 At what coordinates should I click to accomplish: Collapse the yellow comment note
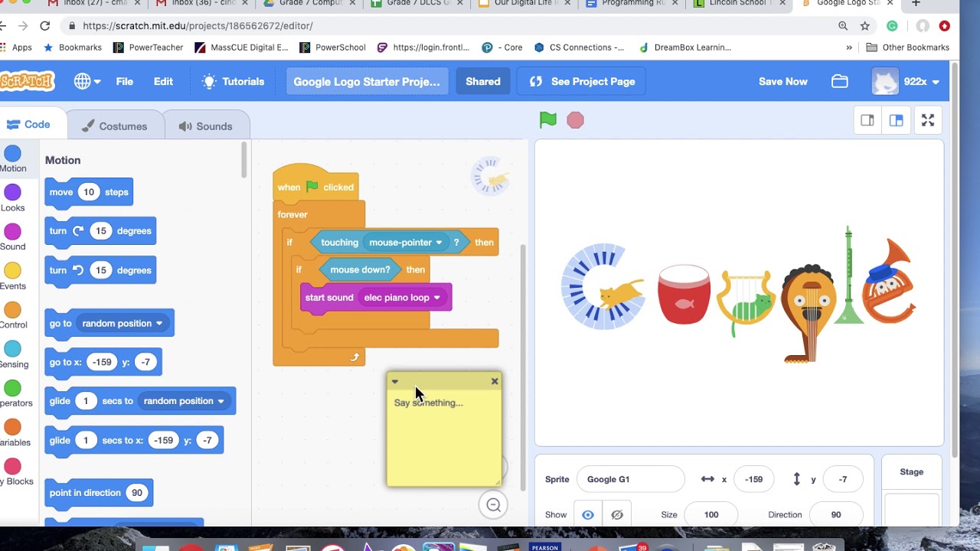395,381
